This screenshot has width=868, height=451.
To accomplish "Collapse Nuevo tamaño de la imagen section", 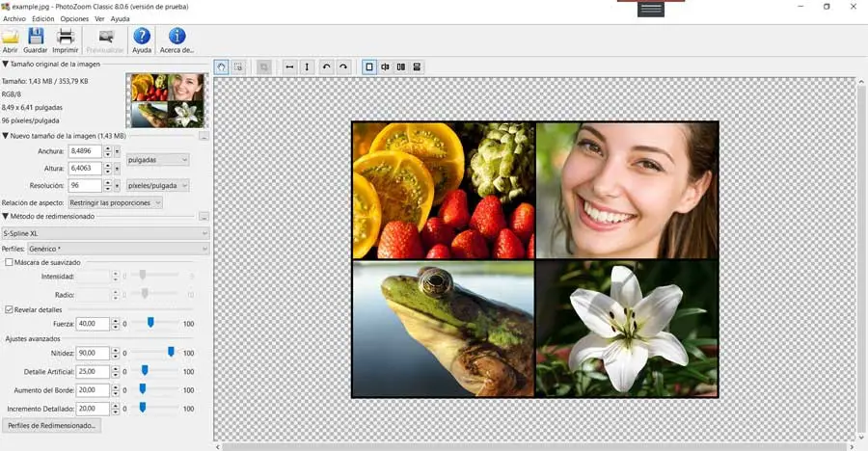I will pos(5,136).
